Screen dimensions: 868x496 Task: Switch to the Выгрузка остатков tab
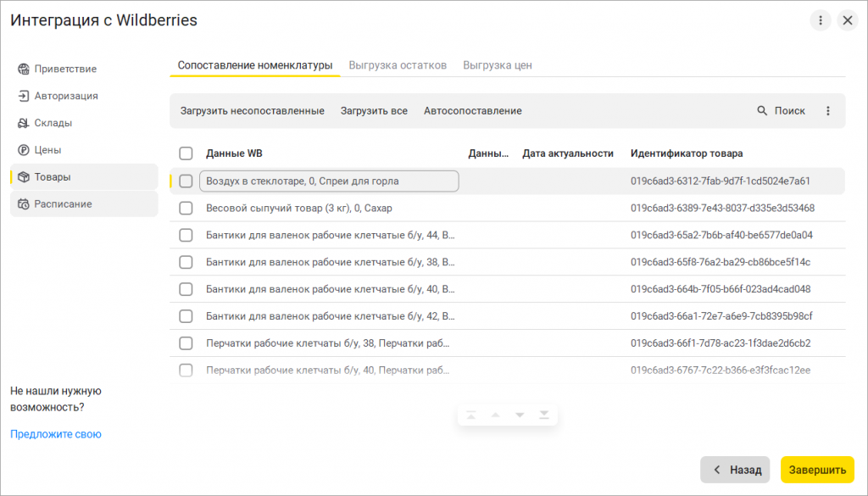(x=398, y=65)
